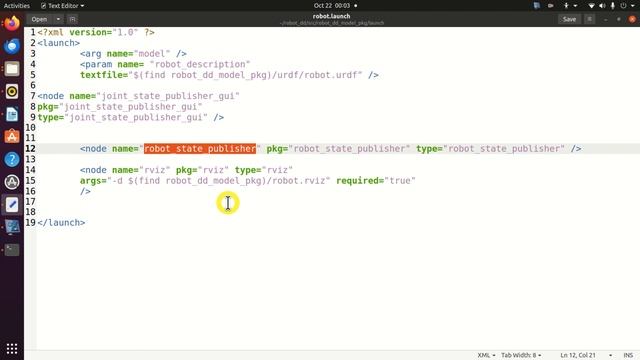
Task: Open the accessibility menu in top bar
Action: click(570, 6)
